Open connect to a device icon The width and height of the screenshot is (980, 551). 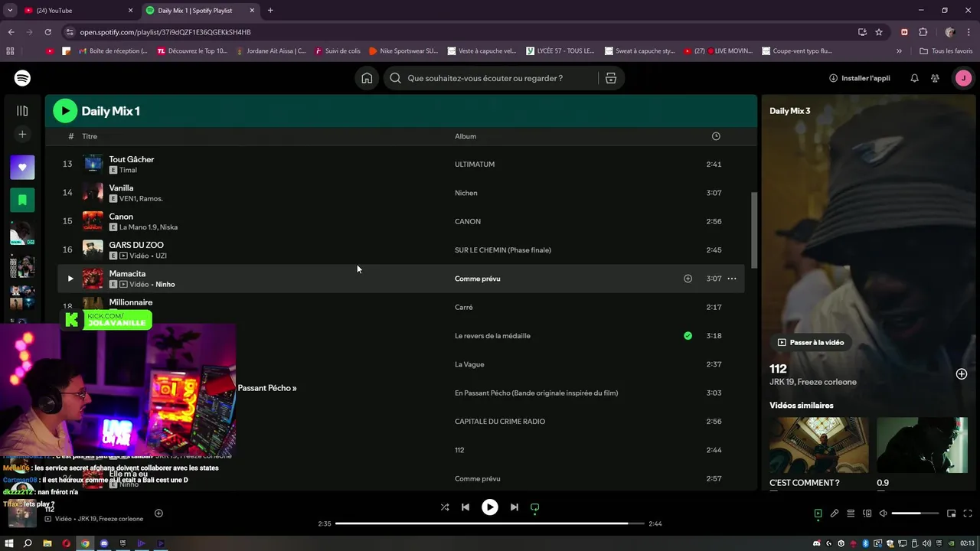coord(867,514)
